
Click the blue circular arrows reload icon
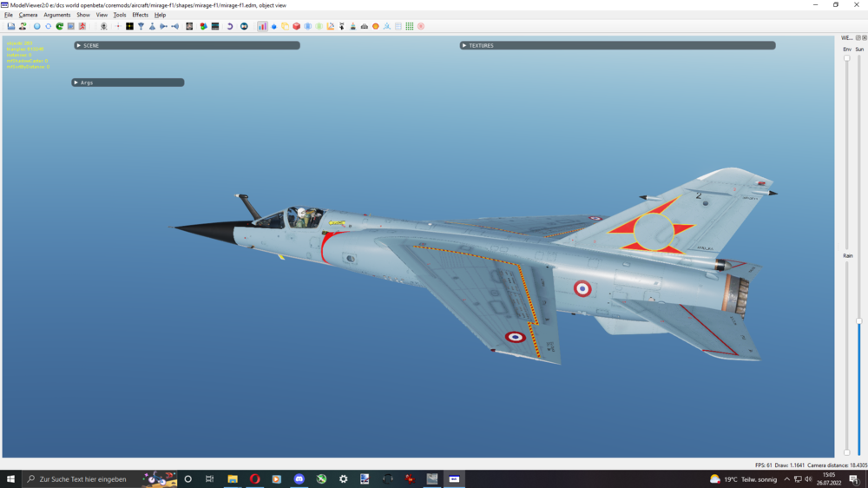coord(48,26)
